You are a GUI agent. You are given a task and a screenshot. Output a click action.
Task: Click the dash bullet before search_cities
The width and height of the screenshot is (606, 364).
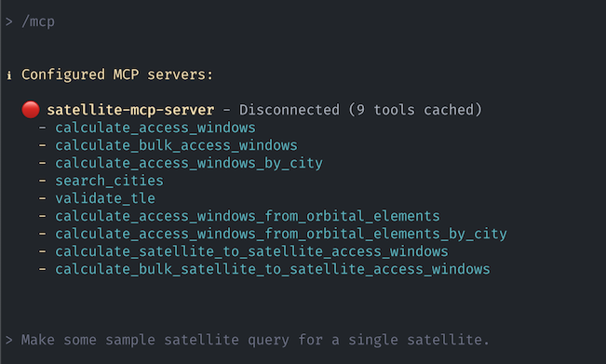click(x=42, y=181)
